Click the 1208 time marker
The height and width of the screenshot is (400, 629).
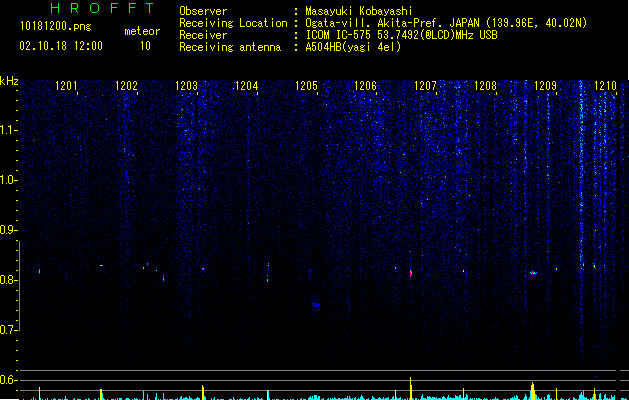click(485, 86)
